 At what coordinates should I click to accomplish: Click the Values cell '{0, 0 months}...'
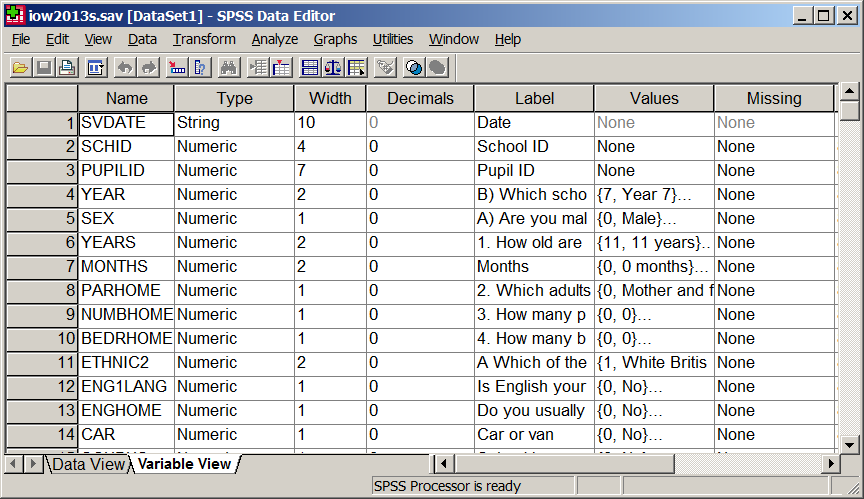(654, 267)
